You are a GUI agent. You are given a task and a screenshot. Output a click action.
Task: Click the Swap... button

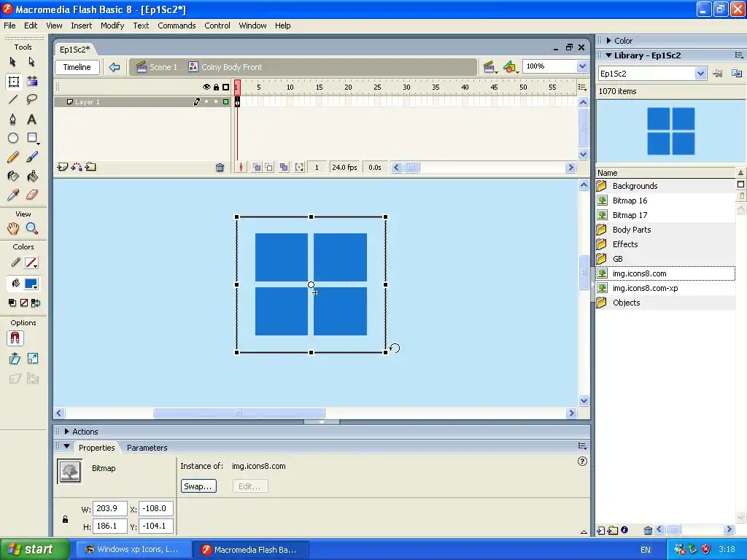click(198, 486)
